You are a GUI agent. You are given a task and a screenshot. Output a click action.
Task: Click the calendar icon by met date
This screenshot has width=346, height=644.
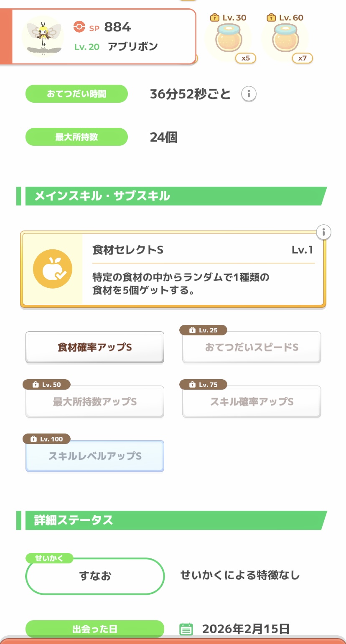click(x=186, y=629)
